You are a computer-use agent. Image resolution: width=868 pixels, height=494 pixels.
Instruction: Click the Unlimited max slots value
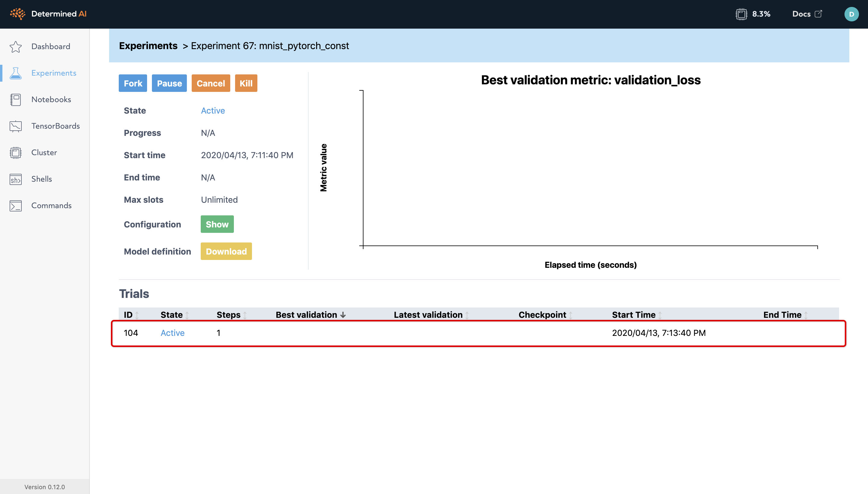pos(219,200)
